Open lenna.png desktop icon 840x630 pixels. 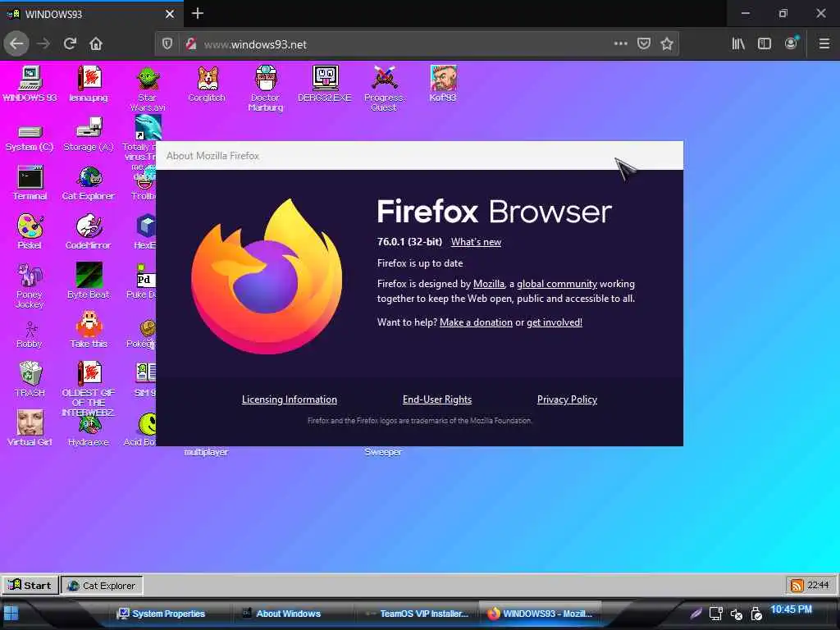point(89,84)
